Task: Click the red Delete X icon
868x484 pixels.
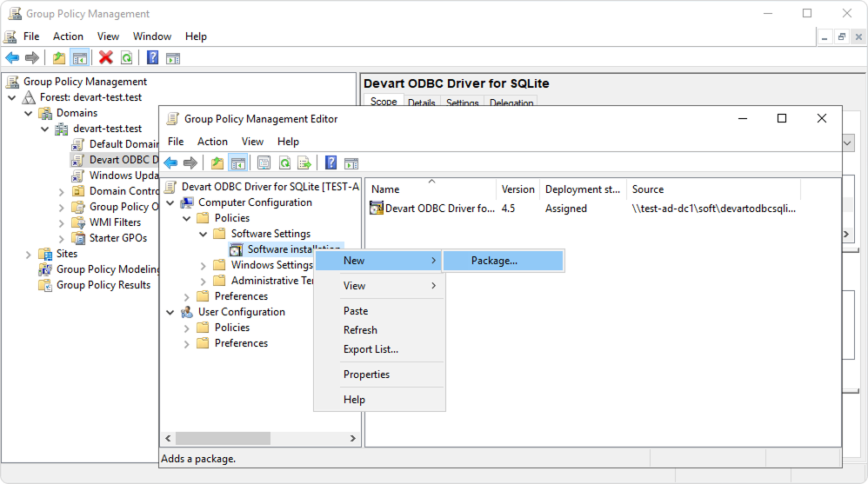Action: [106, 57]
